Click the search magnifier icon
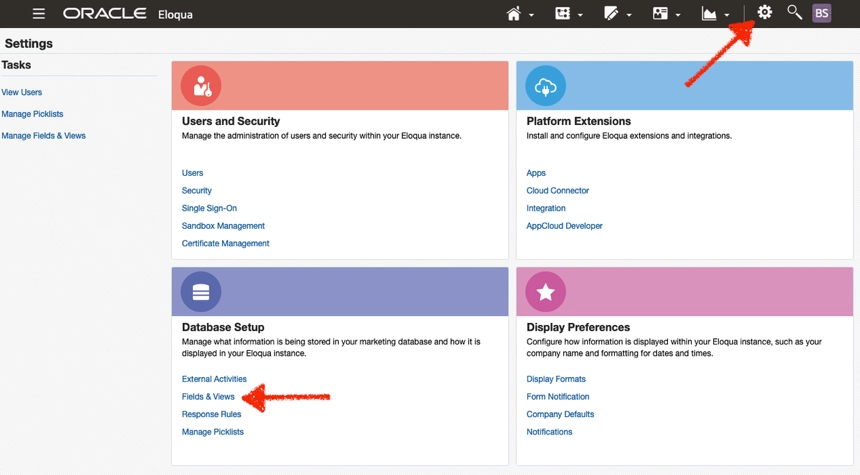The height and width of the screenshot is (475, 860). click(794, 13)
